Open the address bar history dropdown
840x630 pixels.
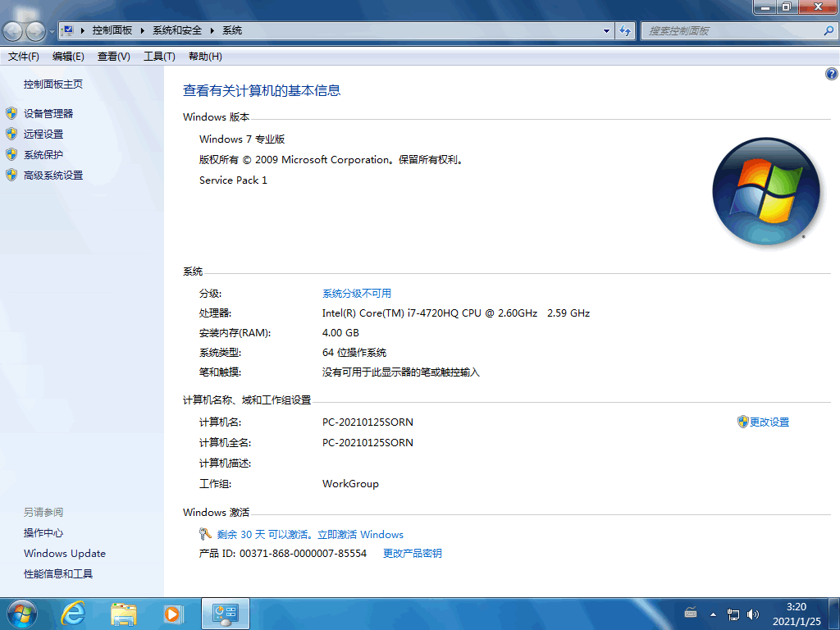click(606, 30)
